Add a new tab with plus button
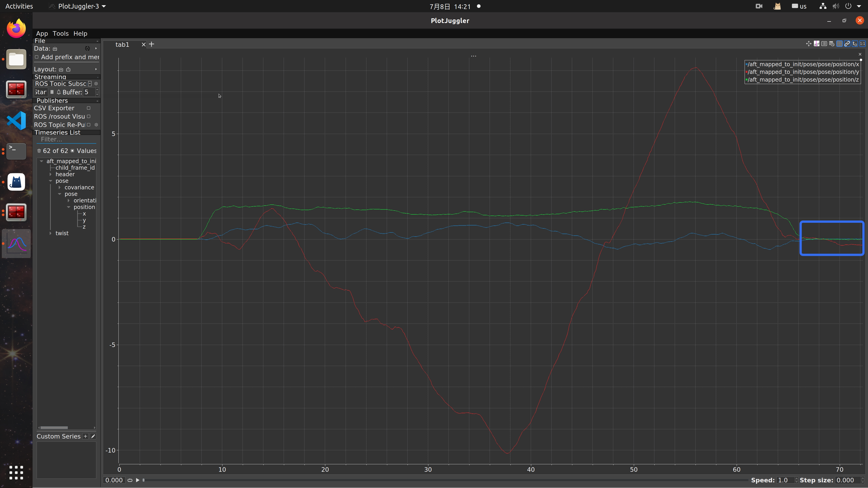The image size is (868, 488). (x=152, y=45)
